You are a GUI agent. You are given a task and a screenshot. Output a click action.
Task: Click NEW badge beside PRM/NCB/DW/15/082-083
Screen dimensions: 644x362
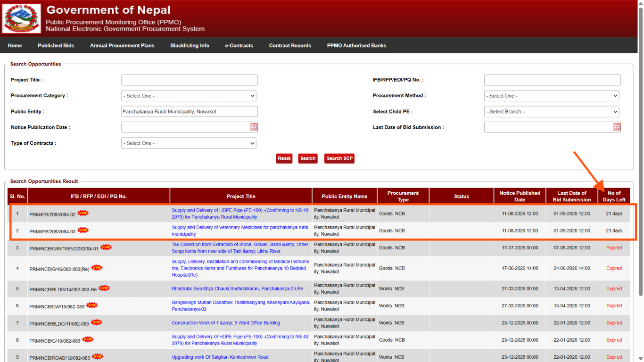pos(92,305)
